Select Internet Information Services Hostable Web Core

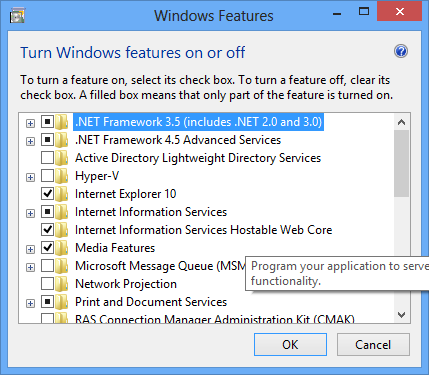pos(203,230)
